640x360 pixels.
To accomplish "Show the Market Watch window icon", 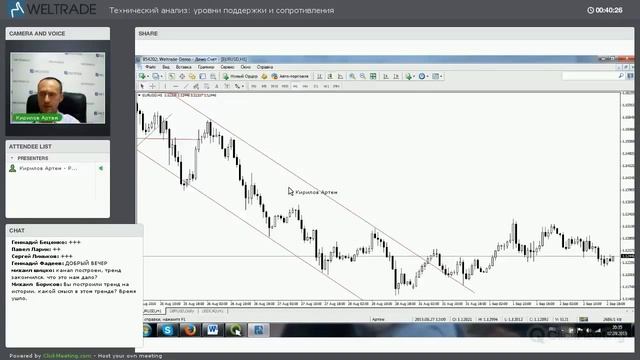I will click(x=172, y=76).
